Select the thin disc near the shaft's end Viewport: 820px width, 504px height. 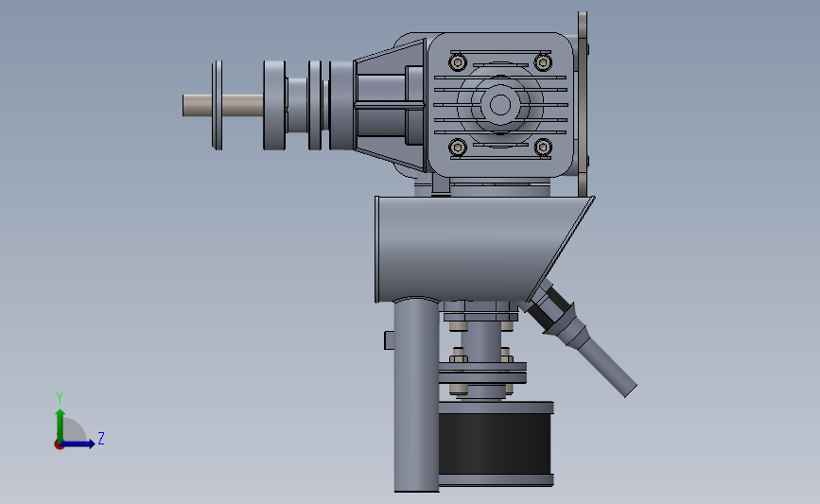pos(217,105)
